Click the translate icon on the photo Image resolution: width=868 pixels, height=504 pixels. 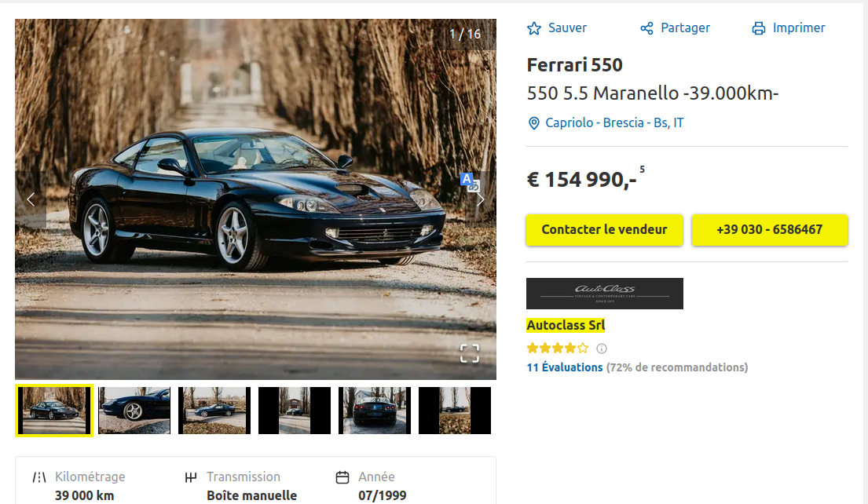click(x=470, y=182)
